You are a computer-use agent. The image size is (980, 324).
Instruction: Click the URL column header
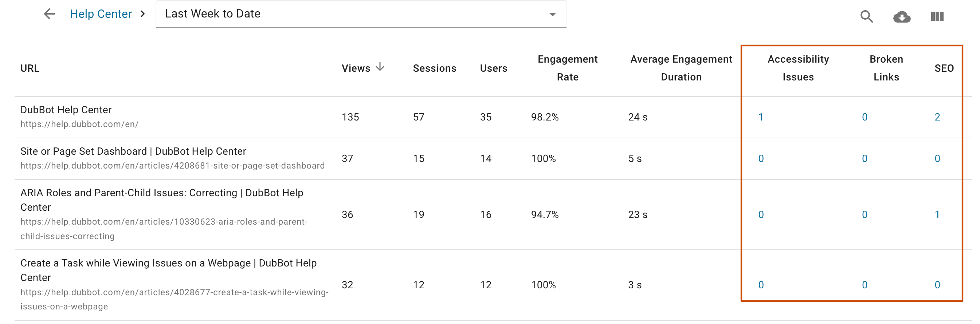tap(30, 68)
